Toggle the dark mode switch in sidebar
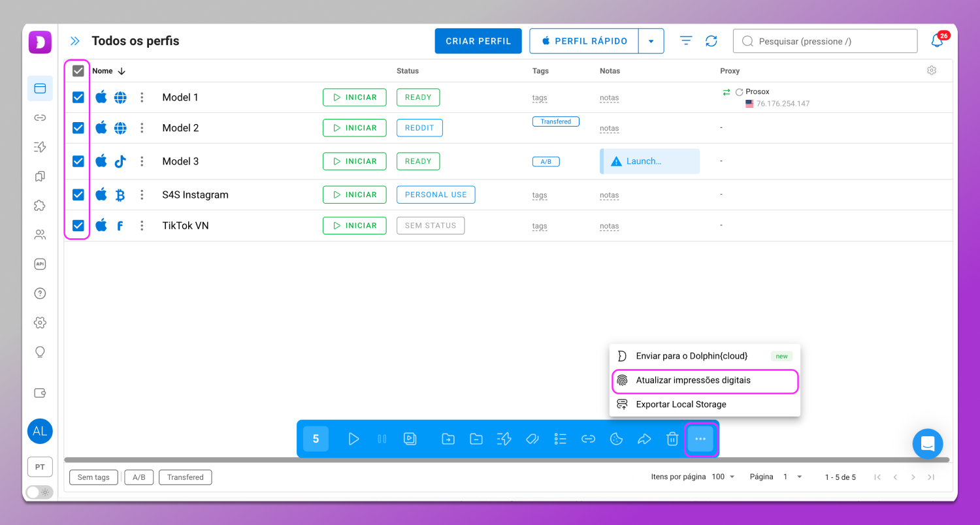Image resolution: width=980 pixels, height=525 pixels. coord(39,492)
